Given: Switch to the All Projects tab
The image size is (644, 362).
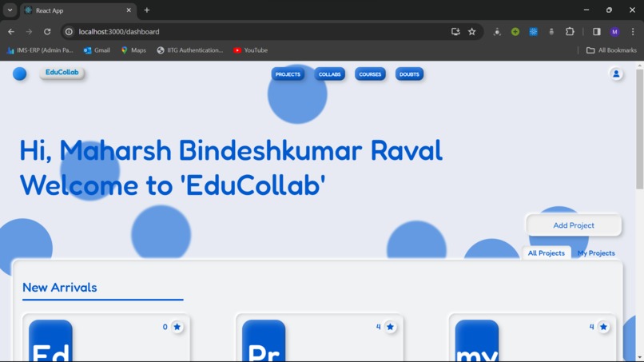Looking at the screenshot, I should click(547, 253).
